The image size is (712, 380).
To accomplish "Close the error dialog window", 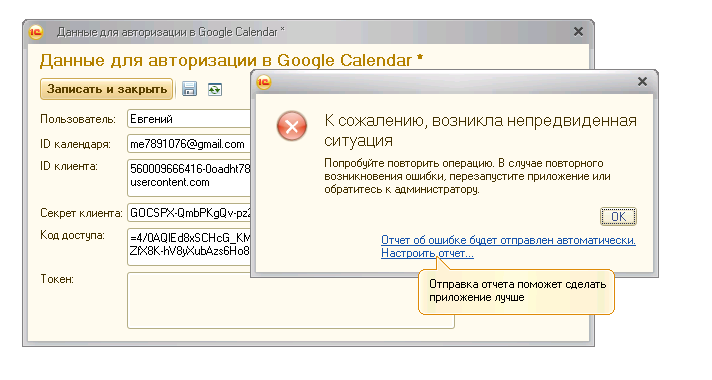I will (642, 82).
